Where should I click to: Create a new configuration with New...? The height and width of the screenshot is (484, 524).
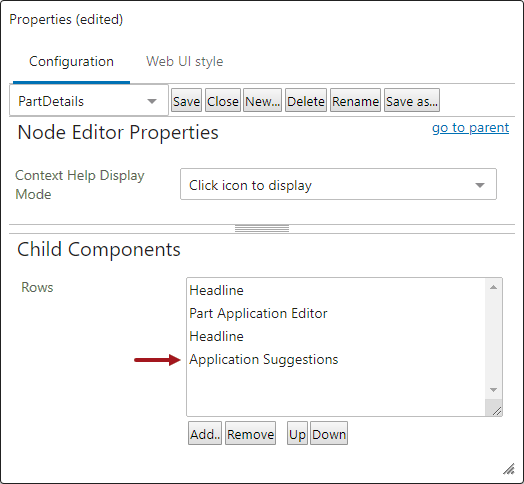(262, 101)
